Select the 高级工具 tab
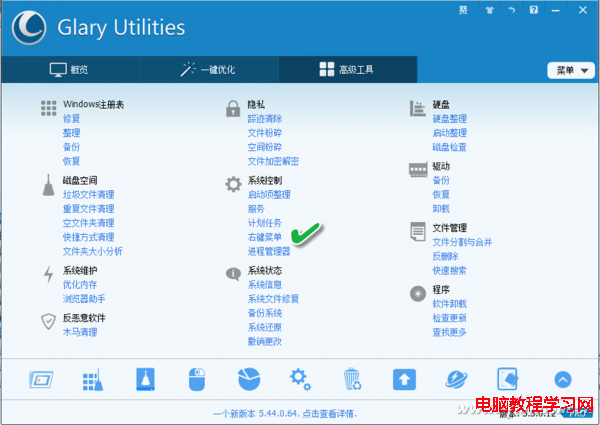The height and width of the screenshot is (425, 600). [x=347, y=70]
